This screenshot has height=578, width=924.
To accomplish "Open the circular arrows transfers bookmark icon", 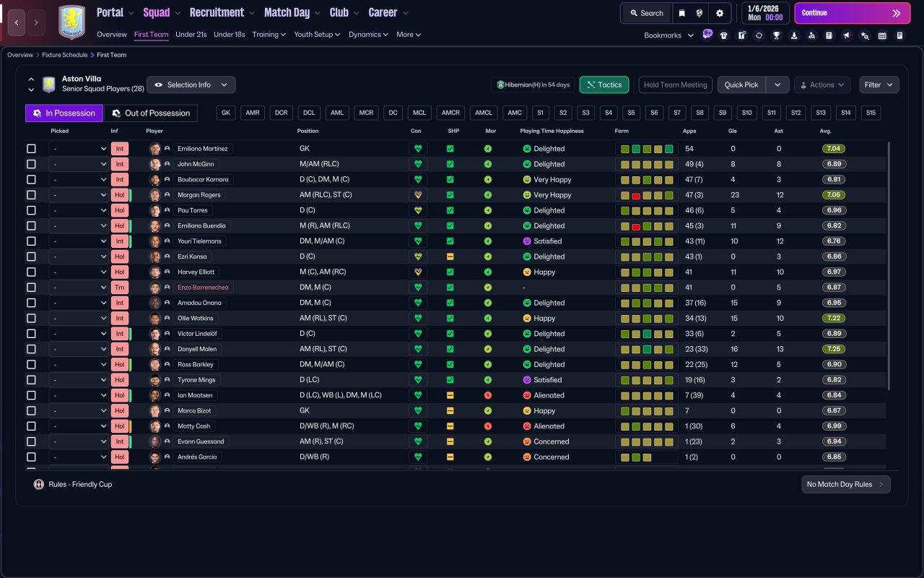I will (x=759, y=35).
